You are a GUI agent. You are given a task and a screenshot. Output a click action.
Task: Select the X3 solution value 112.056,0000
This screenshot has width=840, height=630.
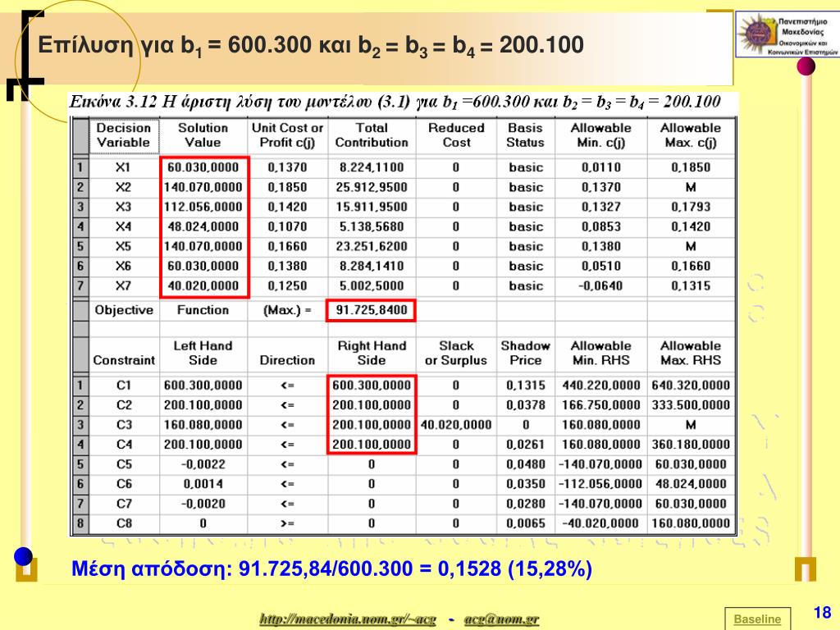203,207
